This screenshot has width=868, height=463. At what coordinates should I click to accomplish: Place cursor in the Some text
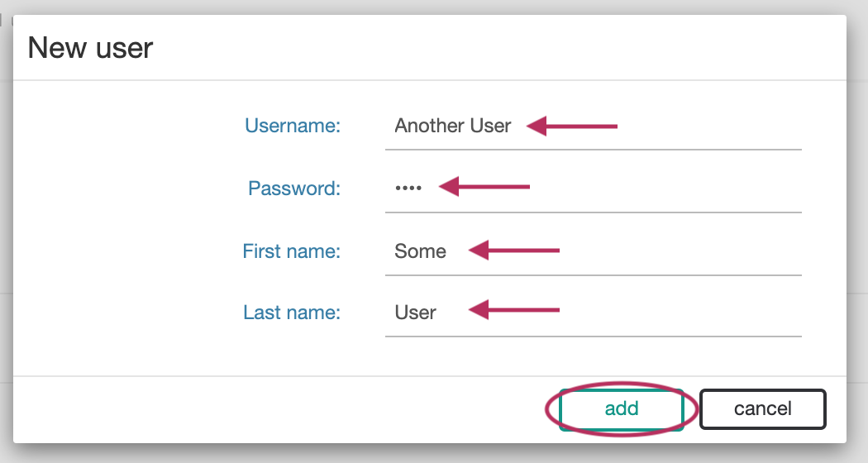point(420,251)
